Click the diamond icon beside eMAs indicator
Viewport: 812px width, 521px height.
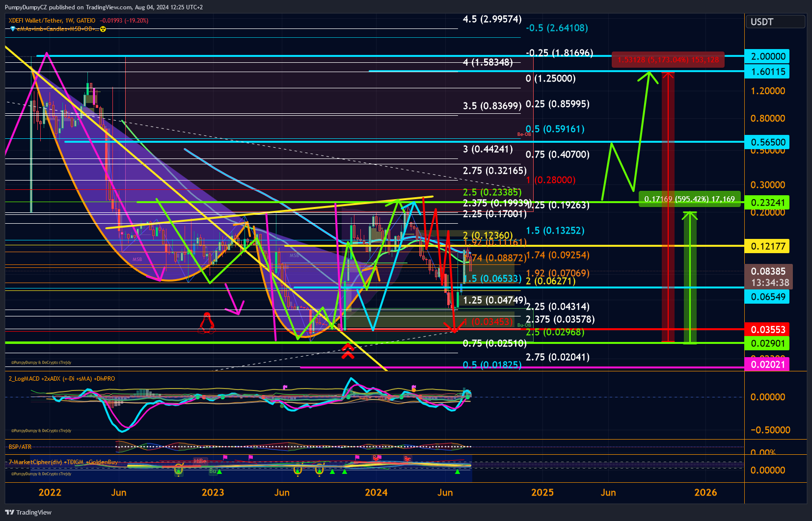[x=13, y=29]
